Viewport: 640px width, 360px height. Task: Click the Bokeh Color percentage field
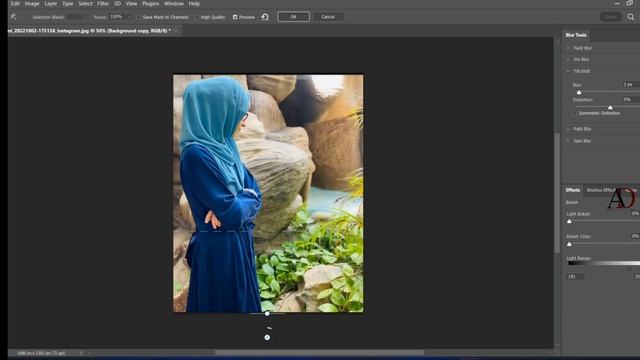click(635, 236)
